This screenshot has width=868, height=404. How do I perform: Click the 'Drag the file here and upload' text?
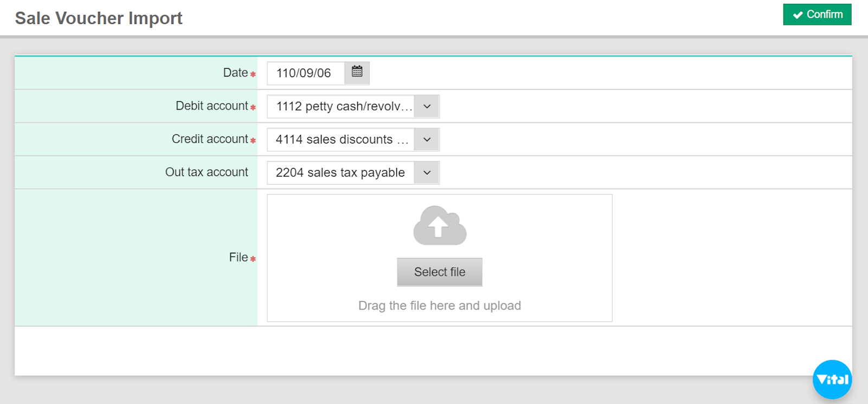point(439,305)
